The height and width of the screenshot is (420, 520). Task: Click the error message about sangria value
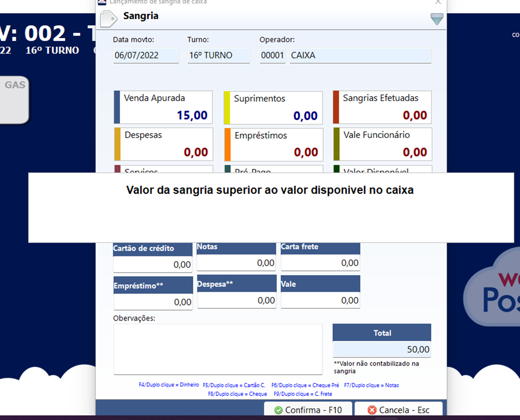pyautogui.click(x=270, y=190)
